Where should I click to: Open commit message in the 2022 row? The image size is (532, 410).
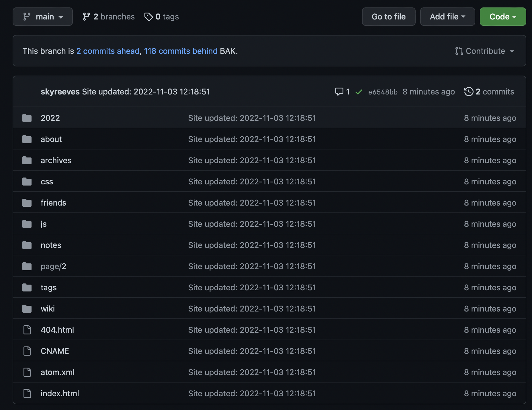(252, 118)
